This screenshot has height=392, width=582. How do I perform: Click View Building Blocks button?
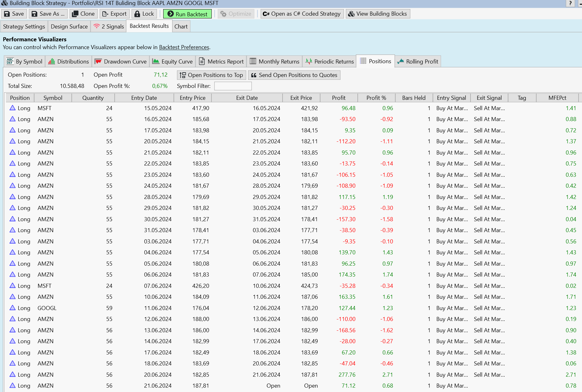point(377,14)
